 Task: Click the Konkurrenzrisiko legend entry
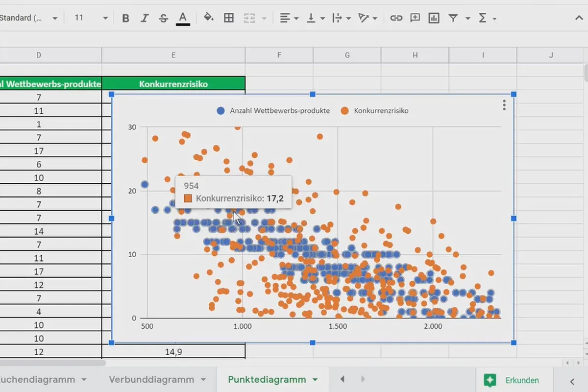click(x=374, y=111)
